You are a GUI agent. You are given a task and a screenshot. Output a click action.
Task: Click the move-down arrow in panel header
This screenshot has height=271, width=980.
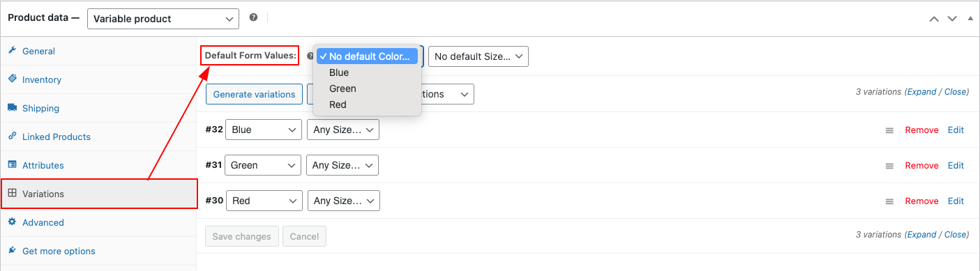(952, 19)
